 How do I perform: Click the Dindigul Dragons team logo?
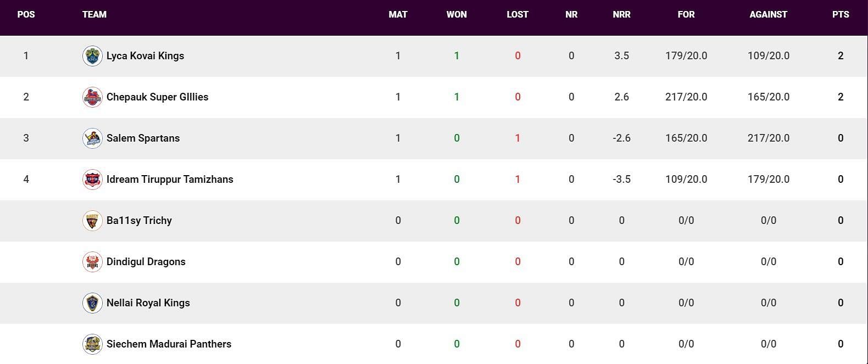coord(92,262)
